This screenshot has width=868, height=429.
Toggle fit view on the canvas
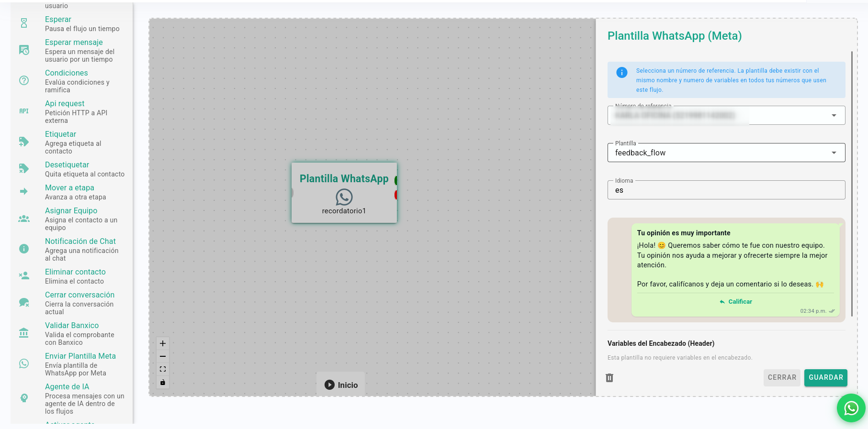pyautogui.click(x=163, y=369)
